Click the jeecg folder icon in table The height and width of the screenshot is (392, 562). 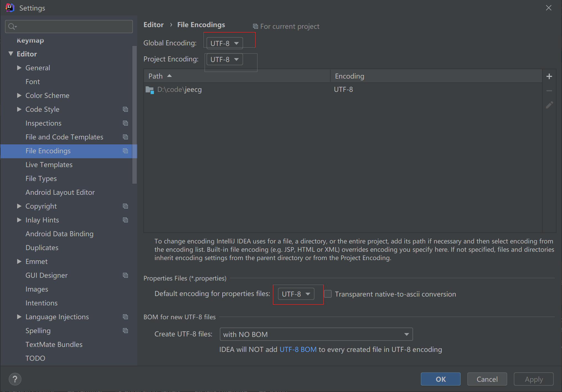tap(150, 90)
